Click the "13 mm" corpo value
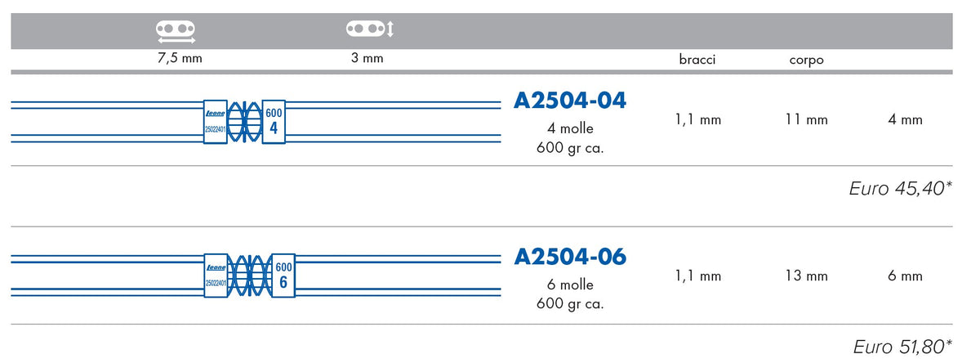Screen dimensions: 980x363 point(805,276)
